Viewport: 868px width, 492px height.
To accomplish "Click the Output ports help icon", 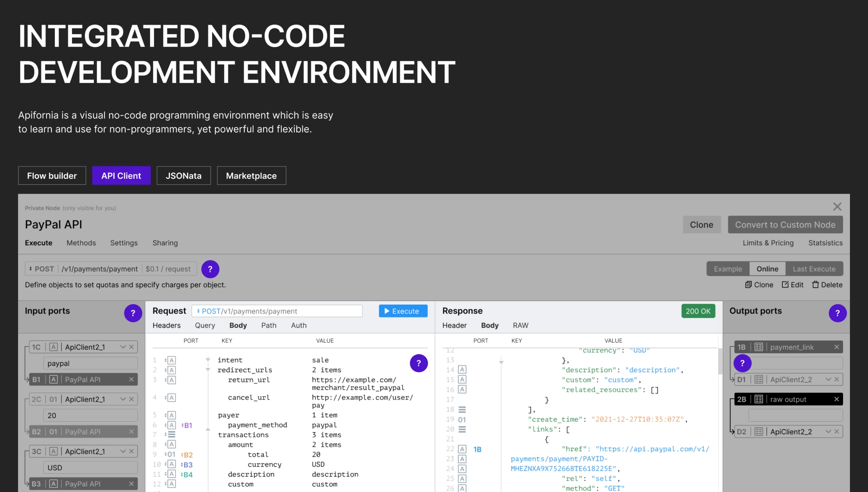I will (837, 313).
